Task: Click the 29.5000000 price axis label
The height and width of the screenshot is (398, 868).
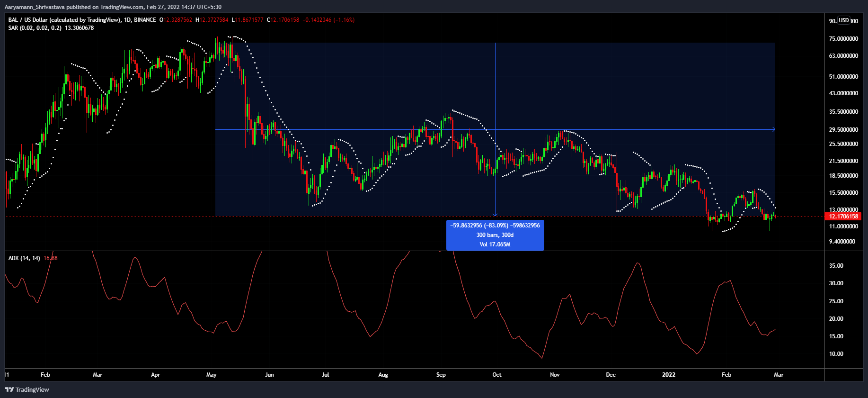Action: point(843,130)
